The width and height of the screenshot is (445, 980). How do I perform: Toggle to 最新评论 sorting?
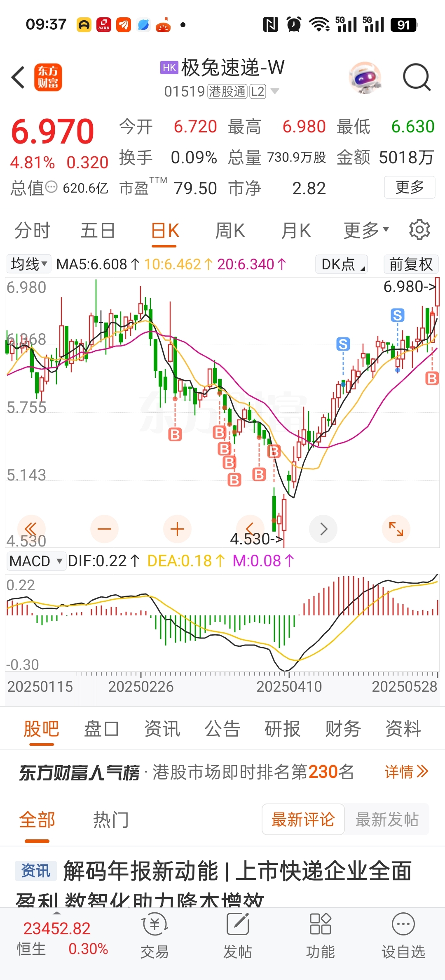click(x=303, y=819)
